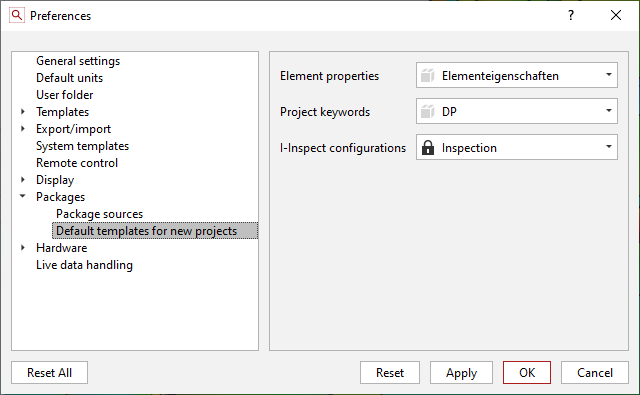Click the Preferences magnifier icon in title bar
This screenshot has height=395, width=640.
tap(17, 16)
